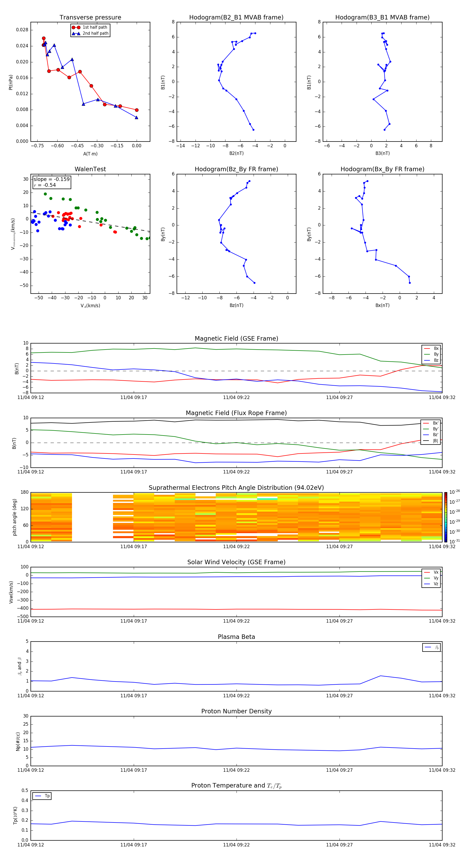Click the dashed regression line in WalenTest plot

tap(90, 222)
